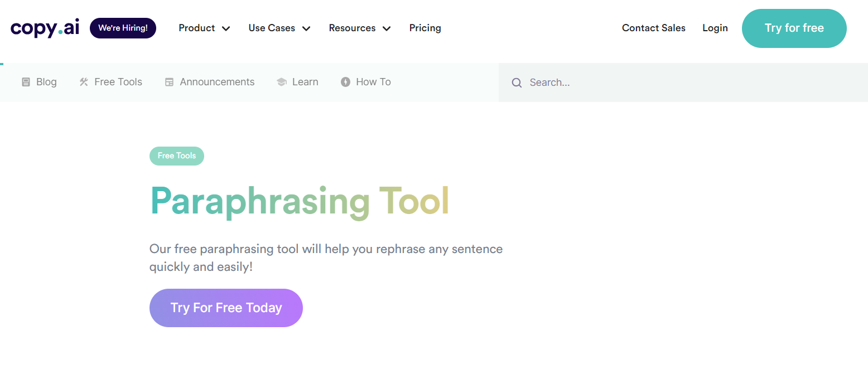Screen dimensions: 868x374
Task: Click the Free Tools wrench icon
Action: (x=84, y=82)
